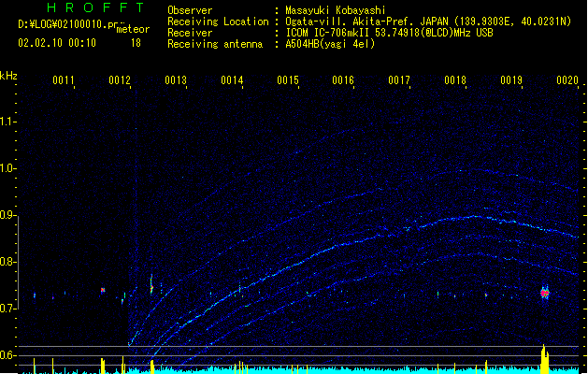Click the meteor count value 18

click(x=136, y=43)
